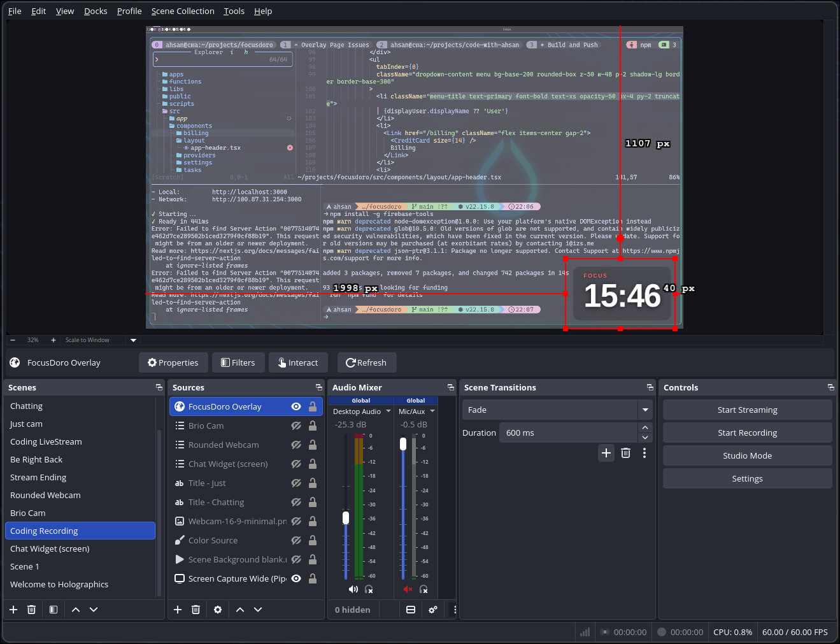
Task: Select the Interact tool for the overlay
Action: coord(297,362)
